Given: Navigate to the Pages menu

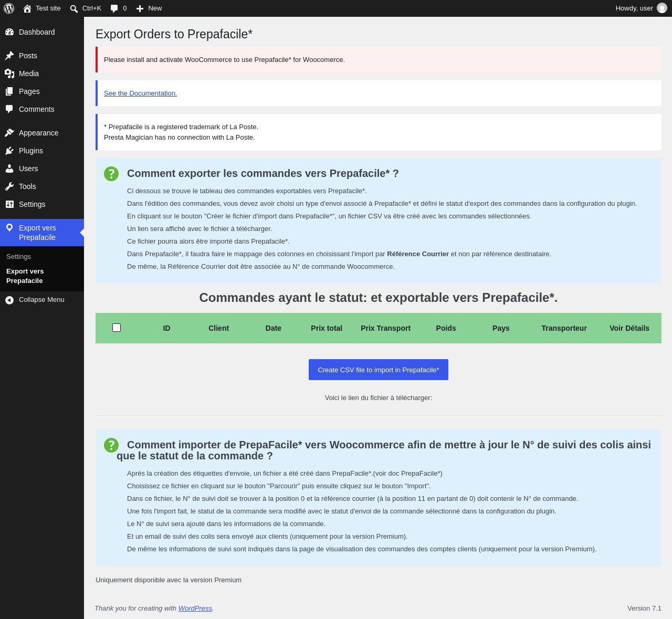Looking at the screenshot, I should click(x=42, y=91).
